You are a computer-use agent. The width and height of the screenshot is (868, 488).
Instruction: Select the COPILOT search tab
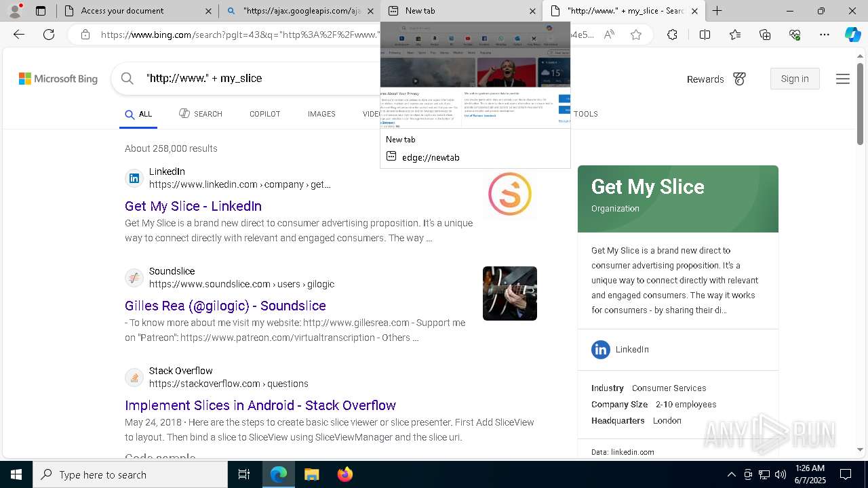coord(264,114)
